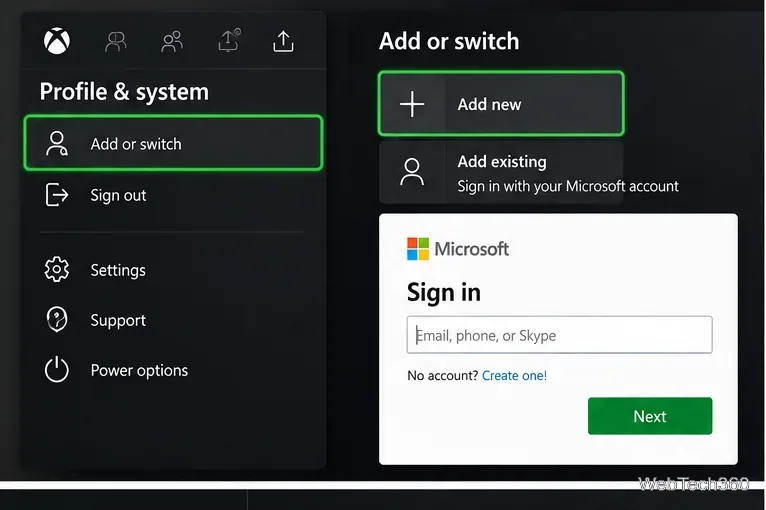
Task: Choose Sign out menu entry
Action: coord(173,195)
